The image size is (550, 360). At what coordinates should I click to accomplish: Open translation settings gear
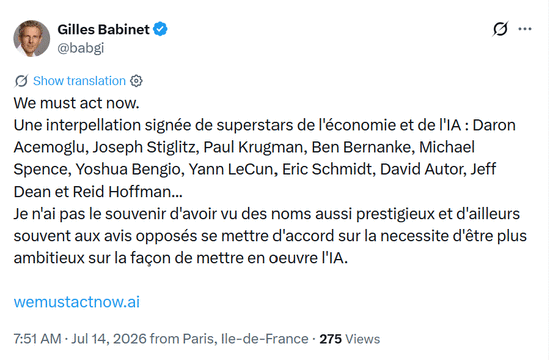[x=136, y=81]
